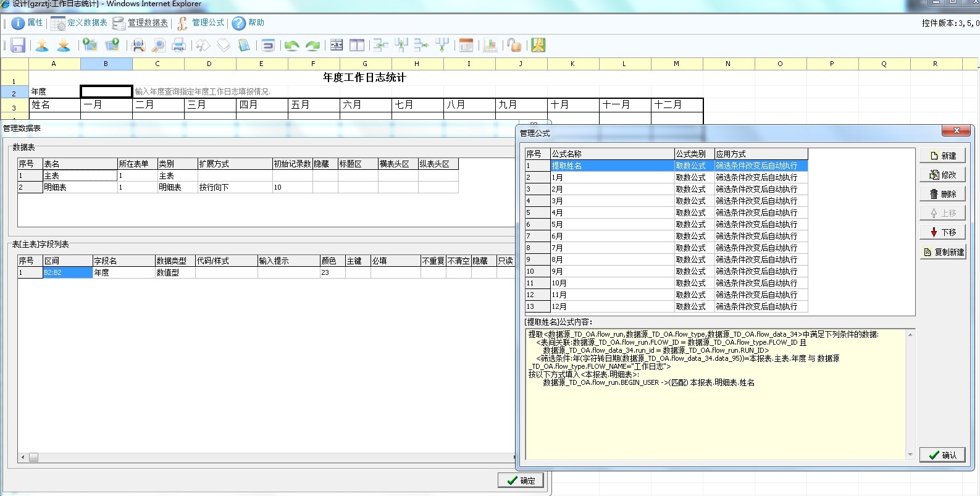Click the window frame toolbar icon

coord(268,45)
